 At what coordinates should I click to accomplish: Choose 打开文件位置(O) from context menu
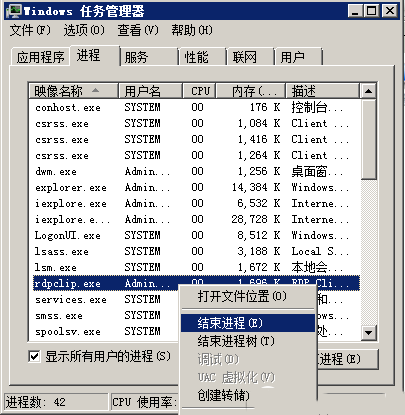248,296
